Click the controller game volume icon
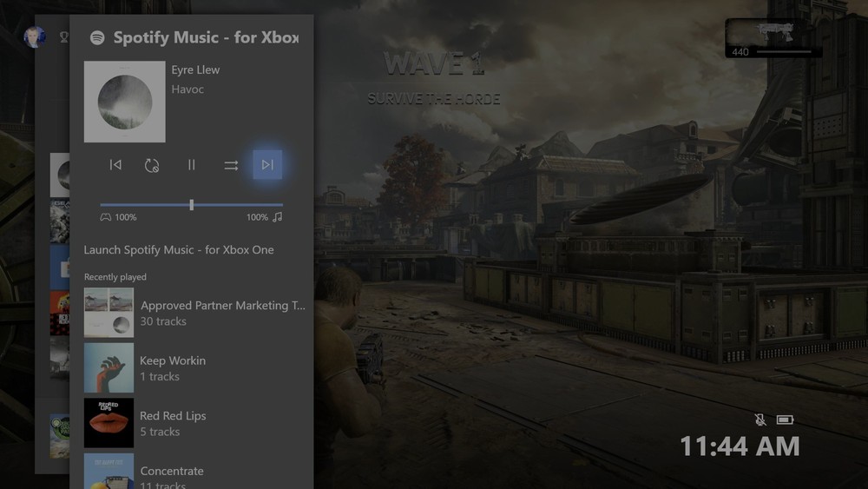The width and height of the screenshot is (868, 489). [x=106, y=217]
